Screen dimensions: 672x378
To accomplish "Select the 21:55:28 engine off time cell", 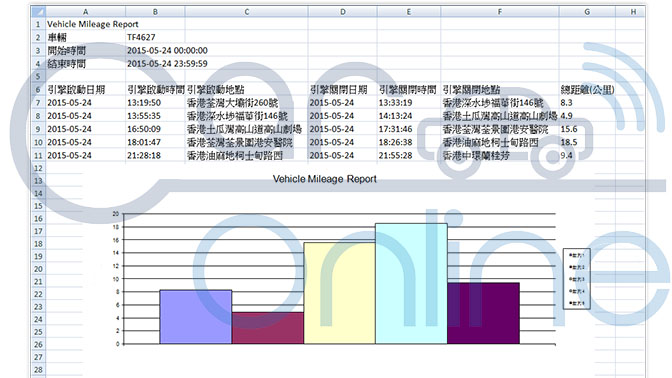I will (408, 156).
